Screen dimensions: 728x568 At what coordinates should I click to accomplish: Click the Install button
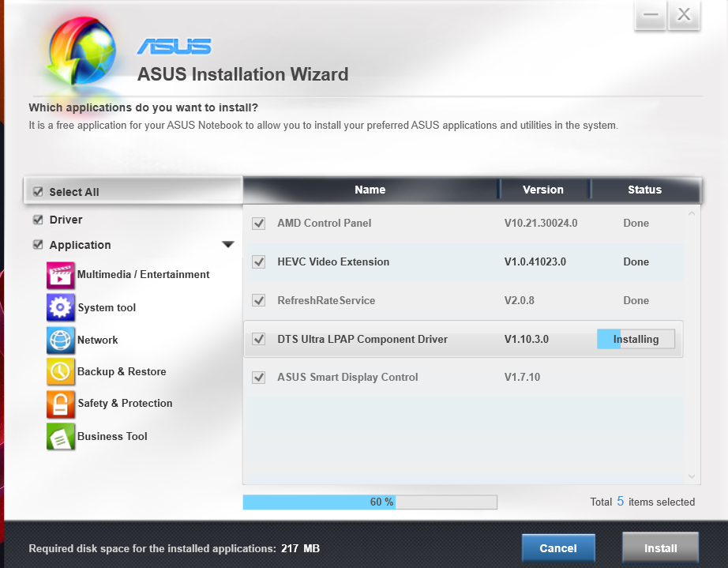(660, 548)
